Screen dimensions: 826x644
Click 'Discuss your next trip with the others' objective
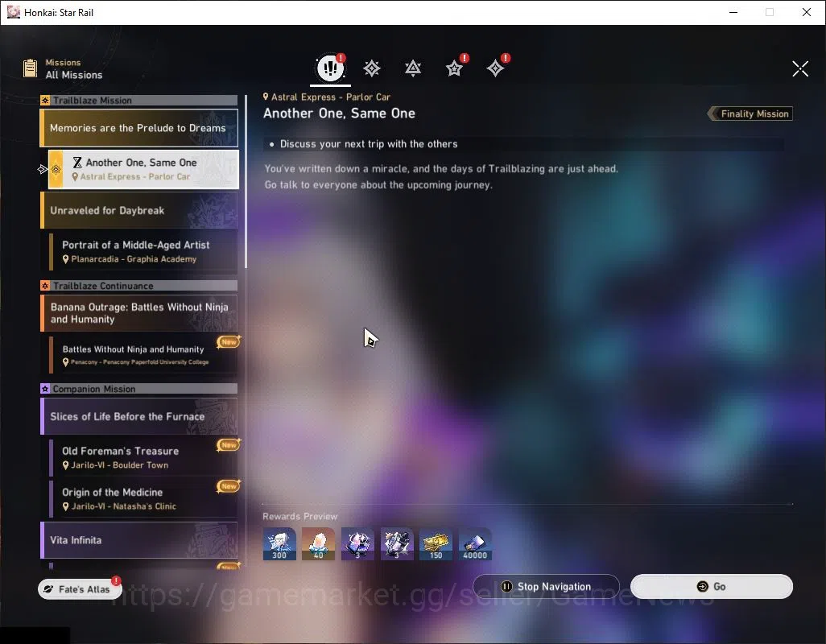368,144
